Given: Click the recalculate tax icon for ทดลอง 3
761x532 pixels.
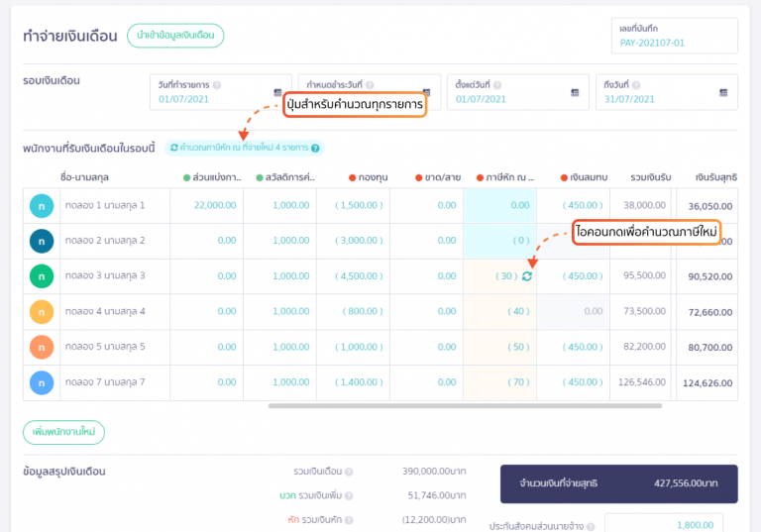Looking at the screenshot, I should click(x=527, y=276).
